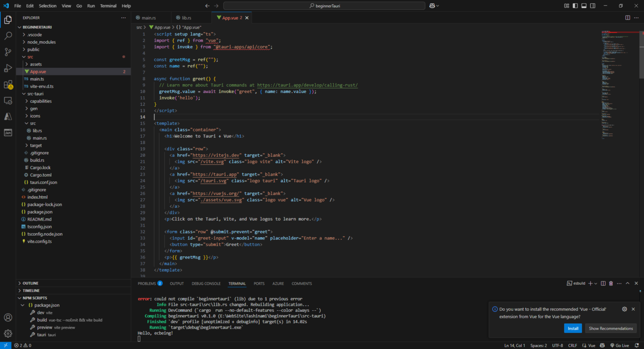
Task: Expand the TIMELINE section
Action: 31,290
